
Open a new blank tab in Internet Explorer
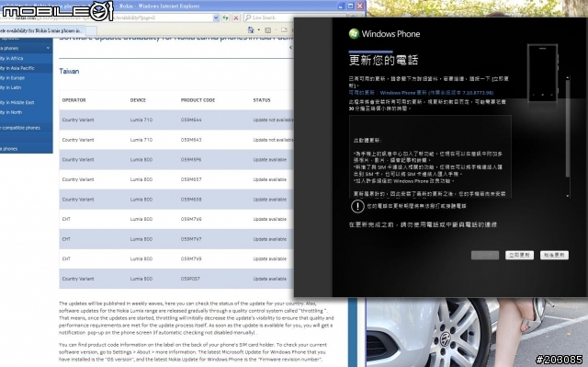[x=92, y=30]
